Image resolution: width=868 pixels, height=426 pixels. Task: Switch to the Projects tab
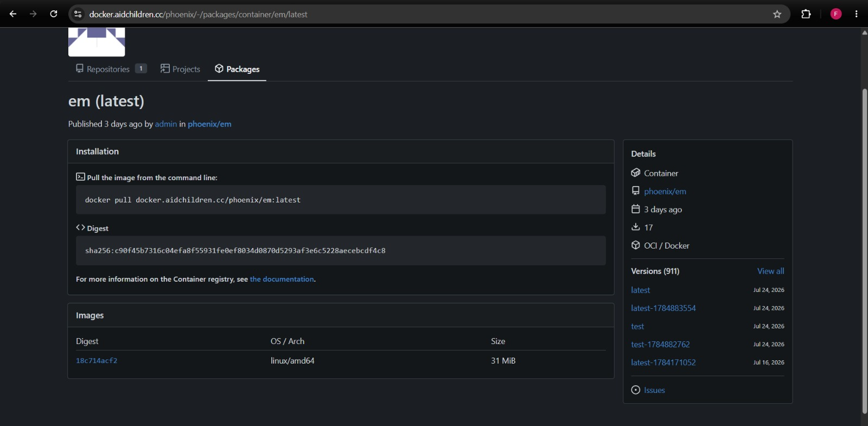pos(180,69)
